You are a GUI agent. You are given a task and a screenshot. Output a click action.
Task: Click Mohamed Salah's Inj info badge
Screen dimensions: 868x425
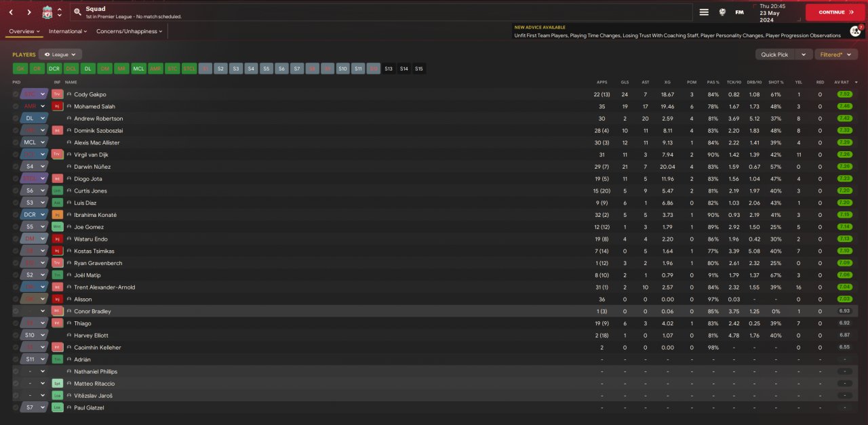(58, 106)
